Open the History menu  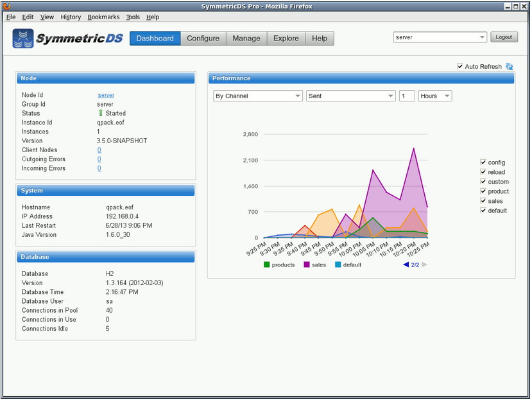click(71, 17)
